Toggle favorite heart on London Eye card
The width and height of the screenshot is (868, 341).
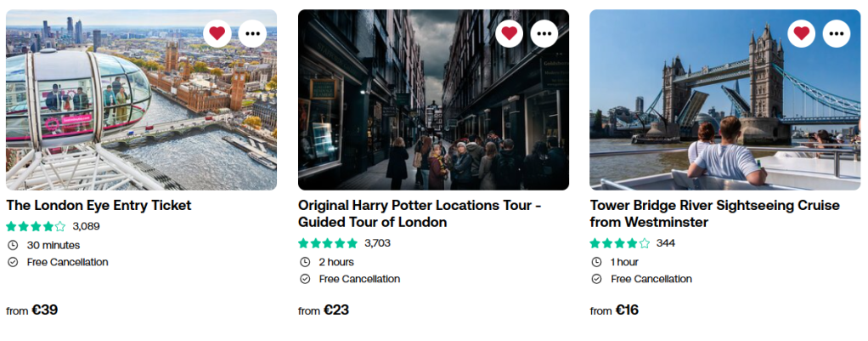(217, 33)
